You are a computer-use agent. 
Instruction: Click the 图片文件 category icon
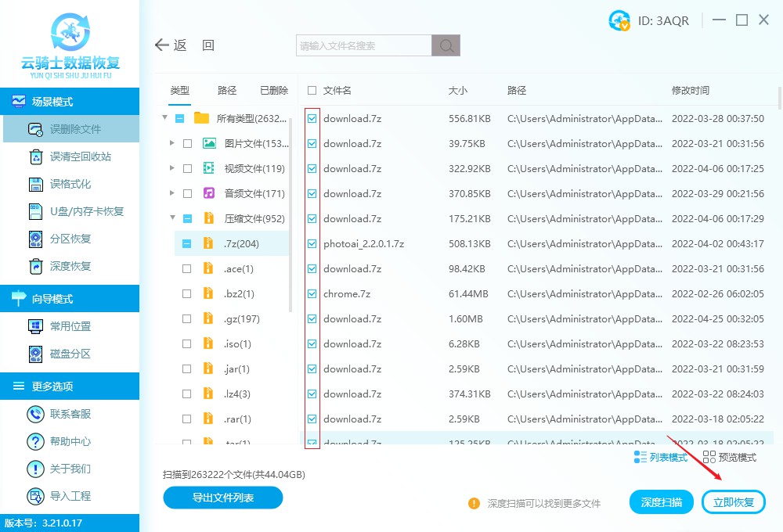click(x=209, y=144)
